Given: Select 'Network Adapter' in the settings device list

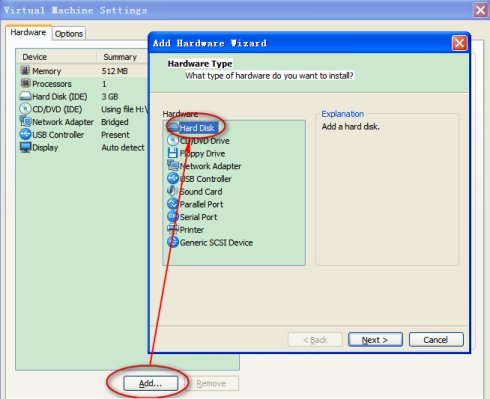Looking at the screenshot, I should (x=83, y=122).
